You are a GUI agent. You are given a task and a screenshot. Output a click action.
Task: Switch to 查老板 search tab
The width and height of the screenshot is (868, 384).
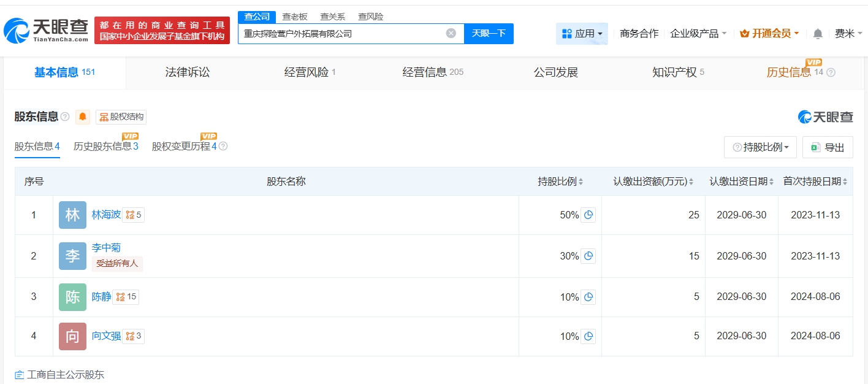click(x=295, y=17)
